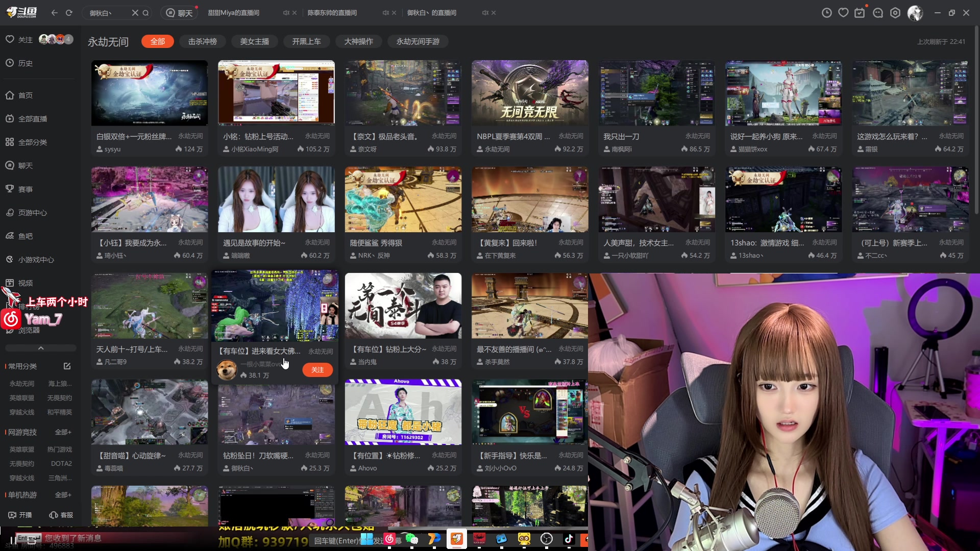Open 鱼吧 in the sidebar
The width and height of the screenshot is (980, 551).
pos(19,236)
